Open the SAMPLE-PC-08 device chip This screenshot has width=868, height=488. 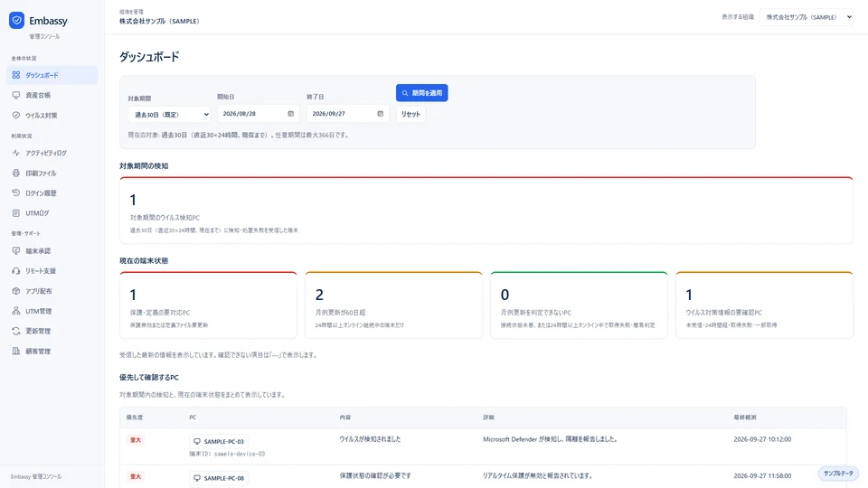(x=219, y=477)
